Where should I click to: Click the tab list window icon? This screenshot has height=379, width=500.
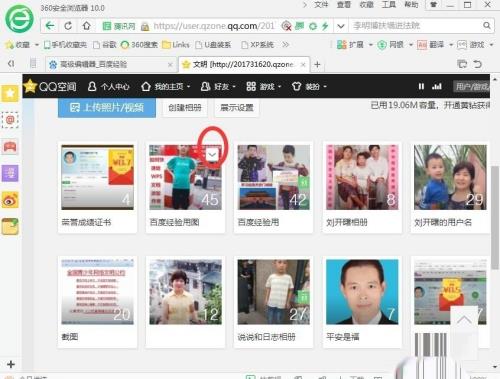click(x=462, y=64)
